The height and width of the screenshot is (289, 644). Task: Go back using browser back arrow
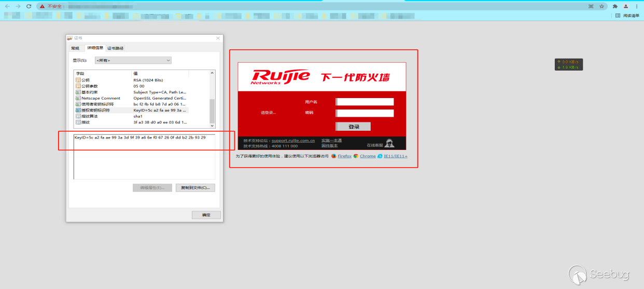point(7,6)
